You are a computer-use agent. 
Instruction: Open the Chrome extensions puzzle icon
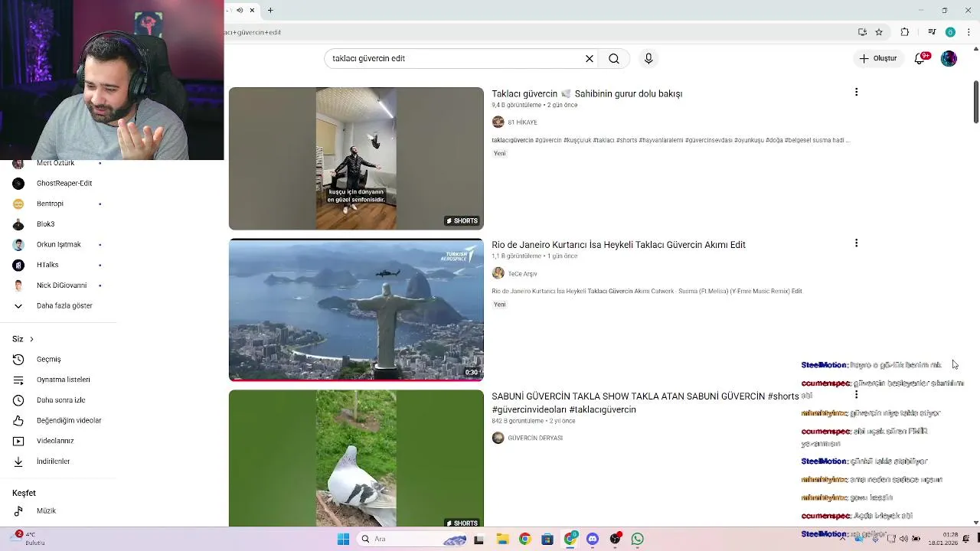[905, 32]
